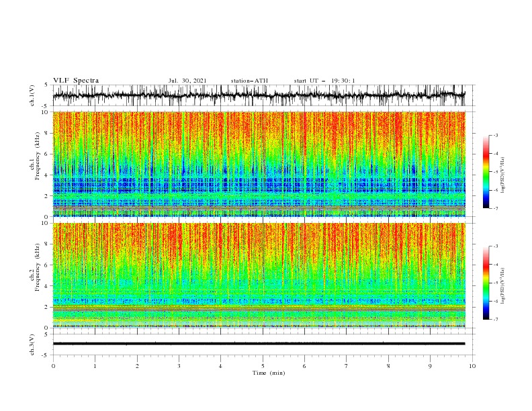This screenshot has height=411, width=532.
Task: Click the ch.1 color bar 'log(PSD)(V²/Hz)' label
Action: 503,175
